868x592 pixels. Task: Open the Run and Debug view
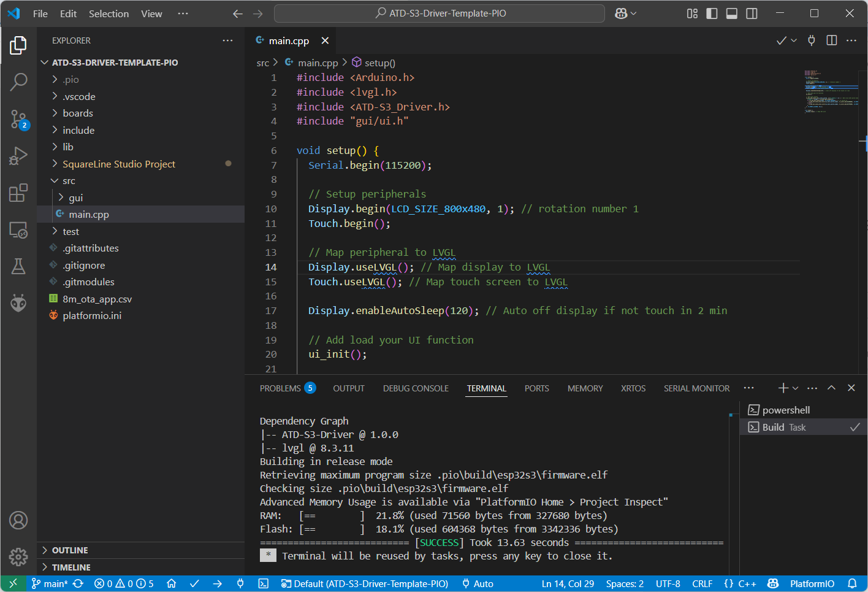click(18, 156)
